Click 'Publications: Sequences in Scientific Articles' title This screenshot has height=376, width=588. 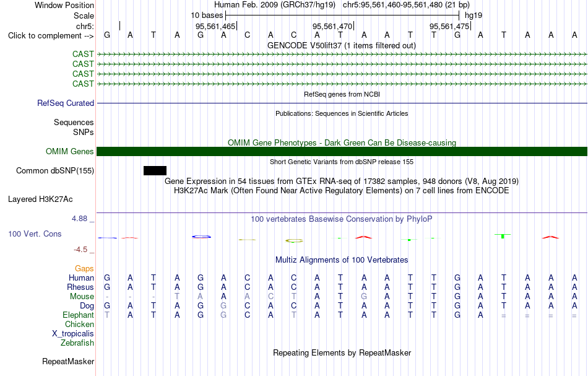pyautogui.click(x=342, y=114)
